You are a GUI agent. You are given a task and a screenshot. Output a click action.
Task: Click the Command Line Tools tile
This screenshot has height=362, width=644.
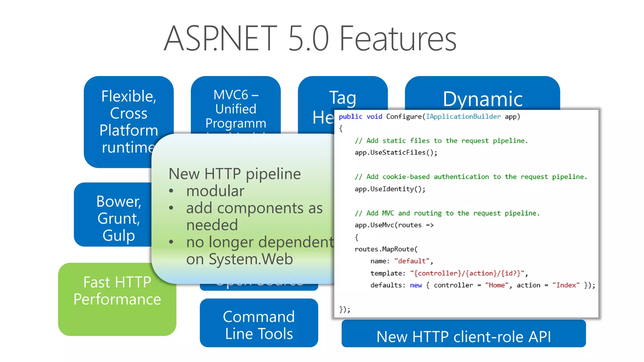click(x=259, y=325)
